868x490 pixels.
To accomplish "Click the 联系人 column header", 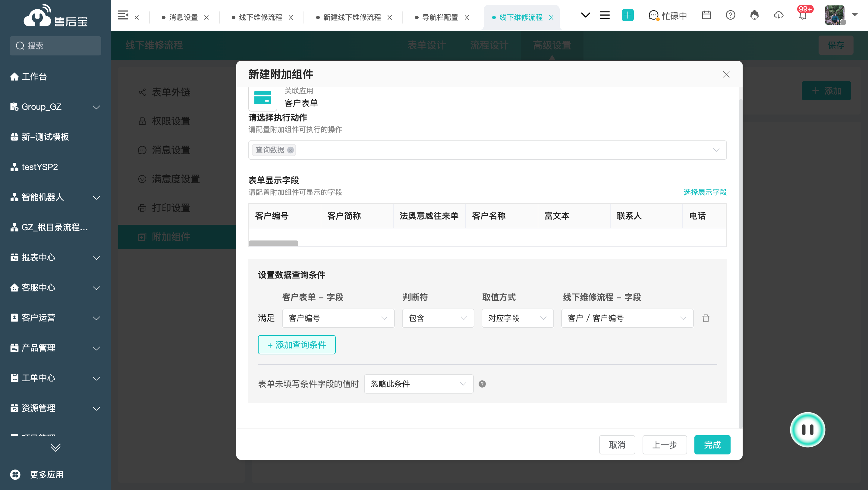I will click(x=646, y=216).
